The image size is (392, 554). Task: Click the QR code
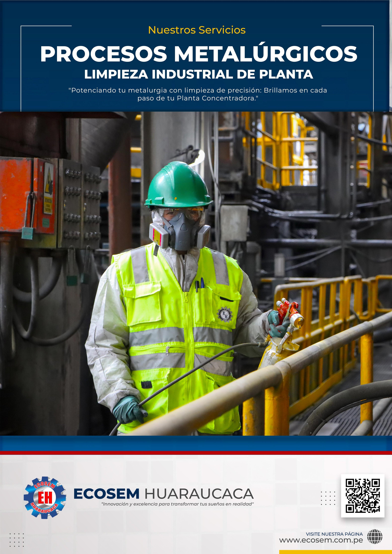tap(363, 496)
